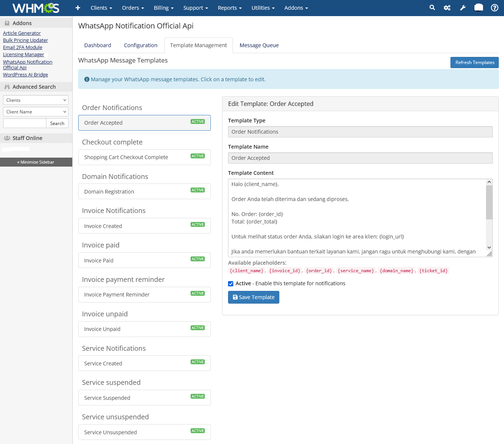Click the plus quick-add icon

point(78,8)
